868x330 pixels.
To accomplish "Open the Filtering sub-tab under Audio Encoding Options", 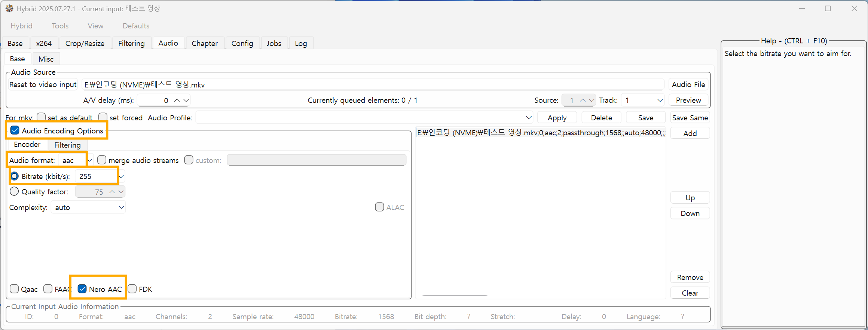I will pyautogui.click(x=67, y=145).
